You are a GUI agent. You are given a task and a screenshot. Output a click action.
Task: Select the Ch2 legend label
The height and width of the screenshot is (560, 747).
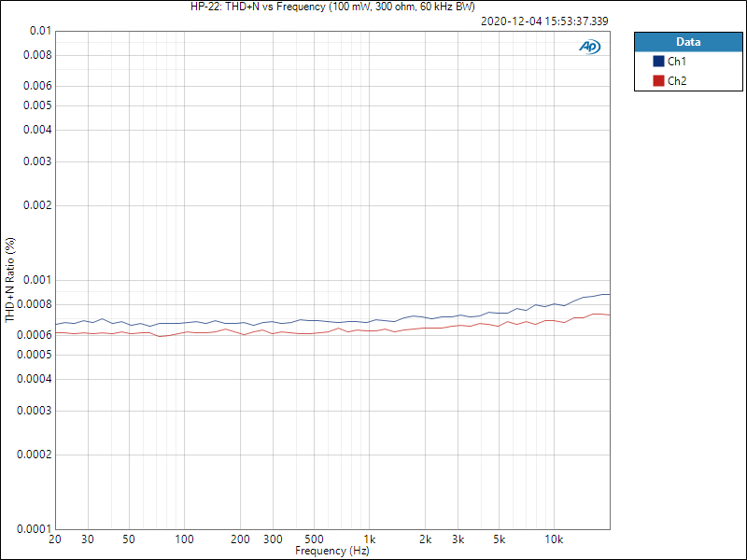[x=677, y=81]
